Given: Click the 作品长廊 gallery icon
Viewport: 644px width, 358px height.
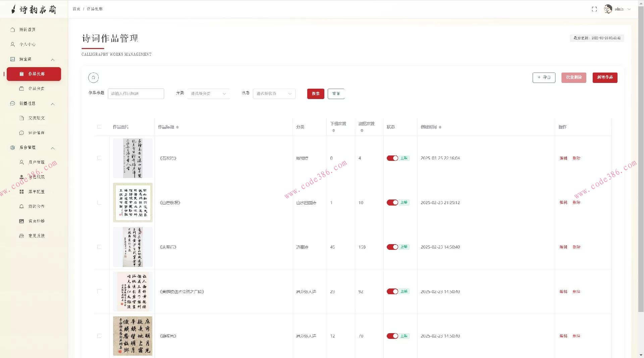Looking at the screenshot, I should pos(21,74).
